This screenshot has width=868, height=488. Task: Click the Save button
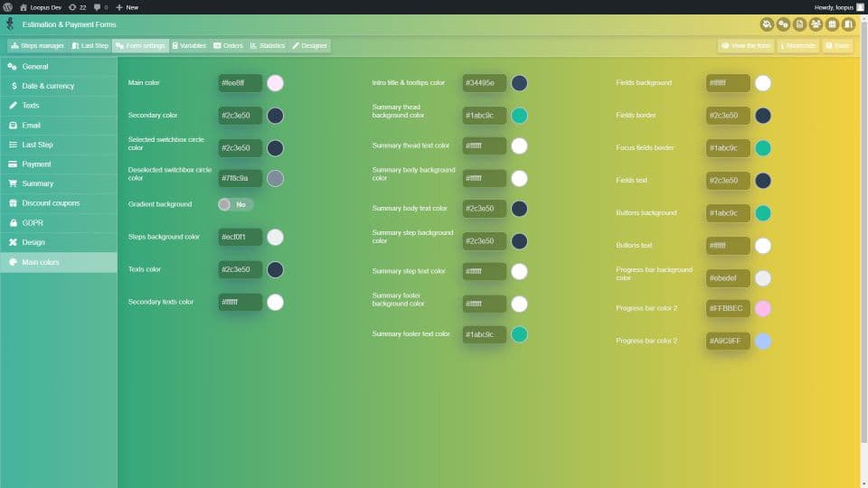pyautogui.click(x=837, y=45)
